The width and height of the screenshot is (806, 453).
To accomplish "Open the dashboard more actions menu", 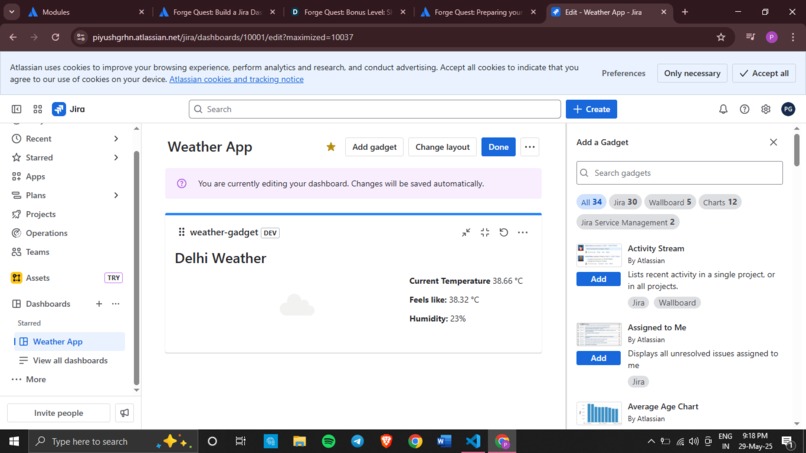I will (x=529, y=147).
